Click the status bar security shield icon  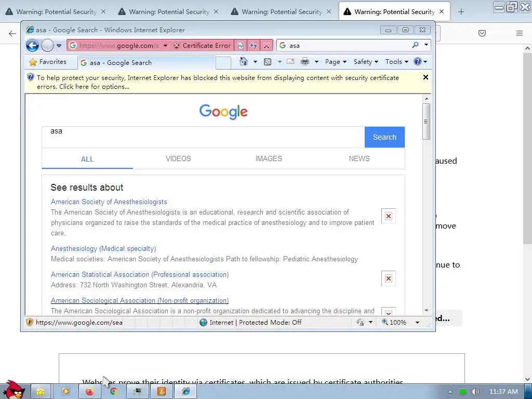[30, 322]
